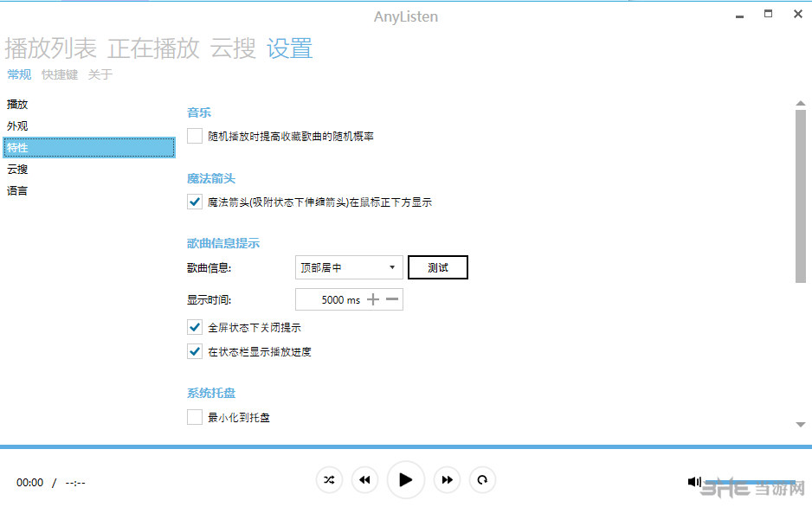Select 外观 in the settings sidebar
The image size is (812, 507).
coord(89,125)
